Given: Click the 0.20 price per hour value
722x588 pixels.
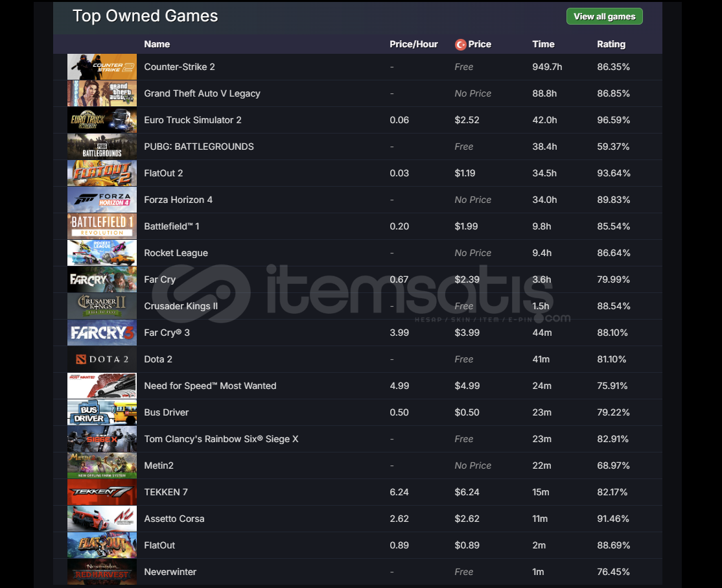Looking at the screenshot, I should tap(399, 226).
